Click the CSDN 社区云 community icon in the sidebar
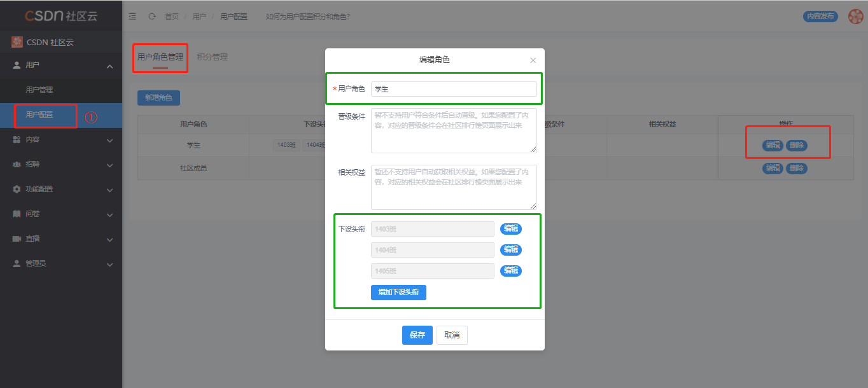 17,42
